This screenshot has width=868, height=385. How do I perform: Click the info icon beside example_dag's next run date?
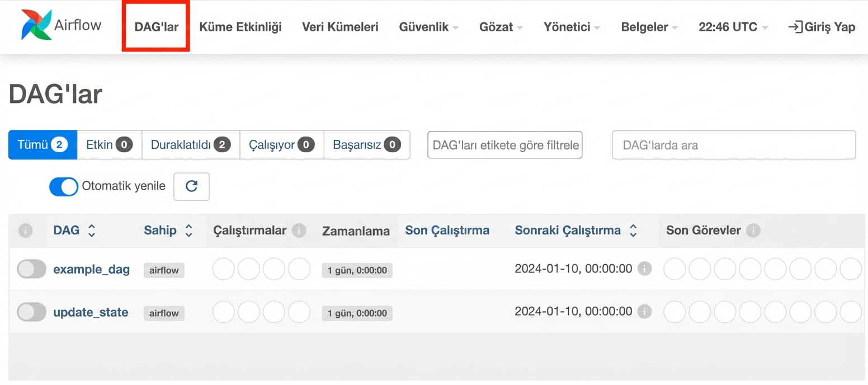[644, 269]
